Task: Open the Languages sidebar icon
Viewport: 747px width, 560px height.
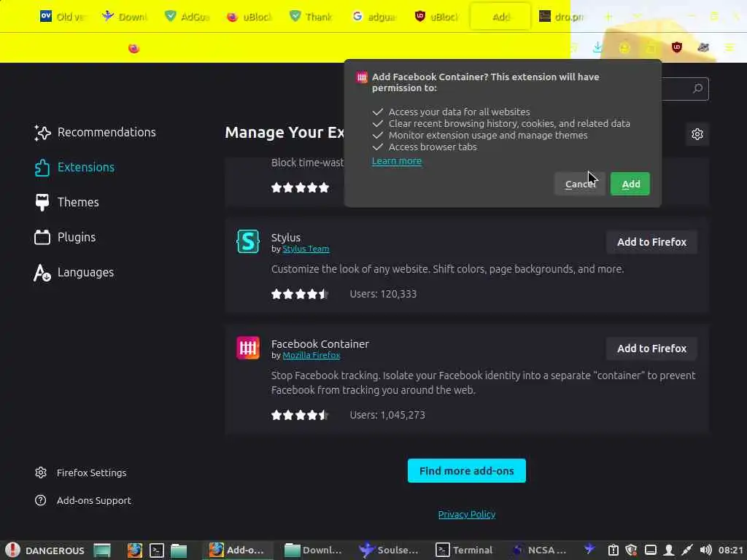Action: coord(42,273)
